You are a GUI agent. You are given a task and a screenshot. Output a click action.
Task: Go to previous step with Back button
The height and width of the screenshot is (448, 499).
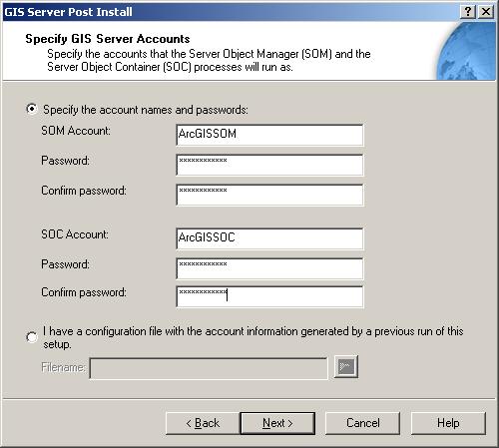(x=203, y=423)
